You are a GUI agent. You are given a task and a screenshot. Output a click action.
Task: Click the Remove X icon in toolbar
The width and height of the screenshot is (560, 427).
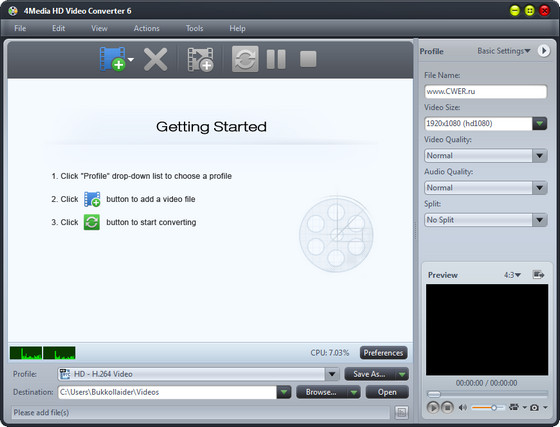pos(155,60)
